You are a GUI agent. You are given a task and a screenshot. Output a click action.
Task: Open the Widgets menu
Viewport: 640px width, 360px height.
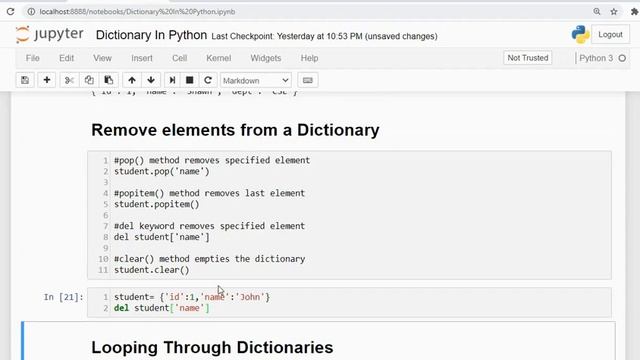pos(266,58)
